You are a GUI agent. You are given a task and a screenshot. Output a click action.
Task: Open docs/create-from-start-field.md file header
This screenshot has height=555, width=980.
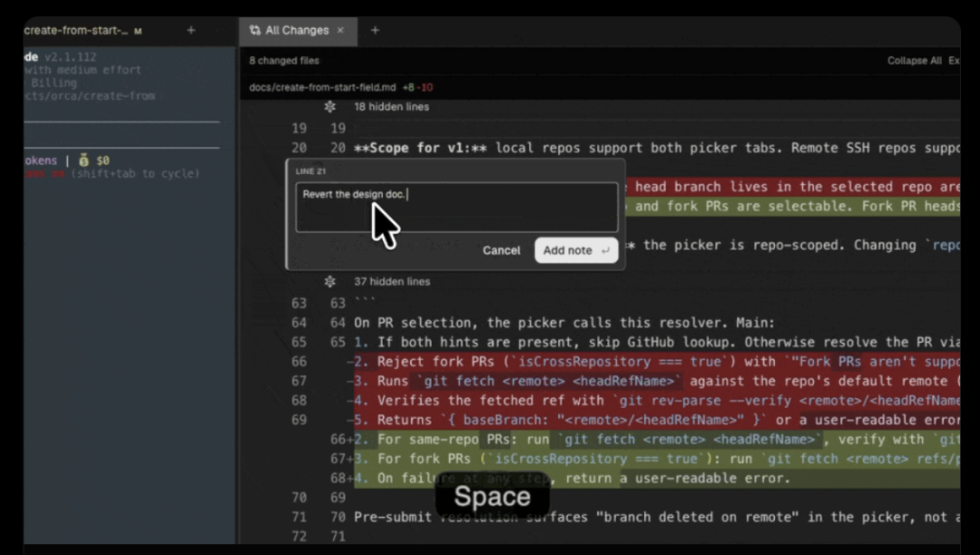coord(322,87)
